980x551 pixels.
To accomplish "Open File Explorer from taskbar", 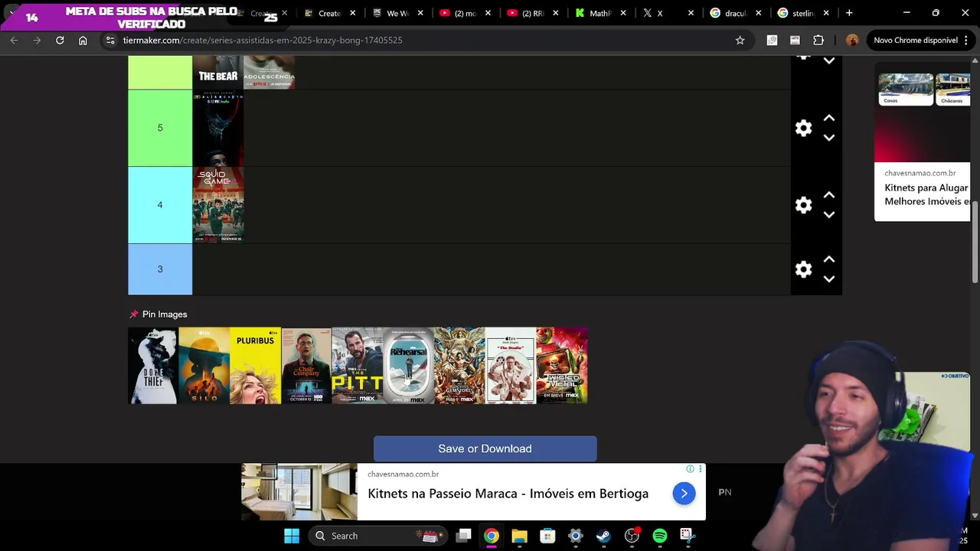I will click(x=519, y=536).
